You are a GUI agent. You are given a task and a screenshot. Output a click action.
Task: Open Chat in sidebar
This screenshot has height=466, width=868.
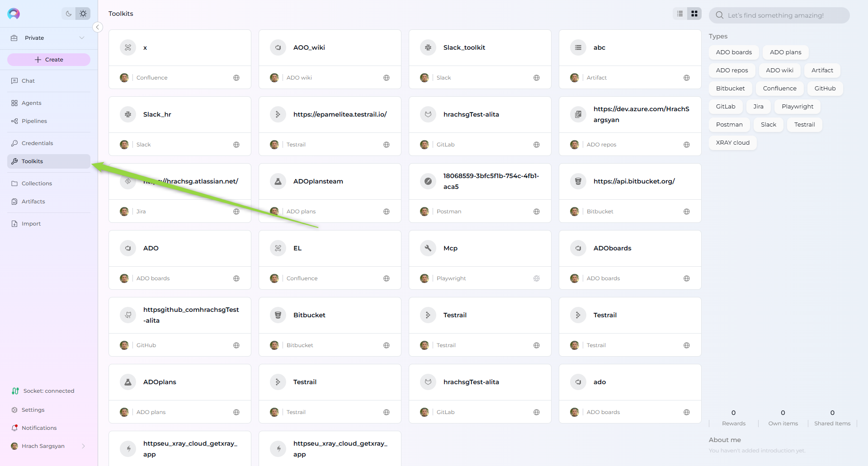coord(49,81)
